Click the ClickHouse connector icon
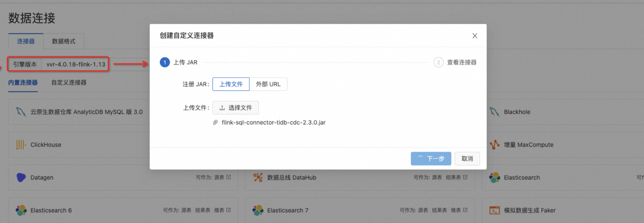This screenshot has width=644, height=223. point(21,145)
